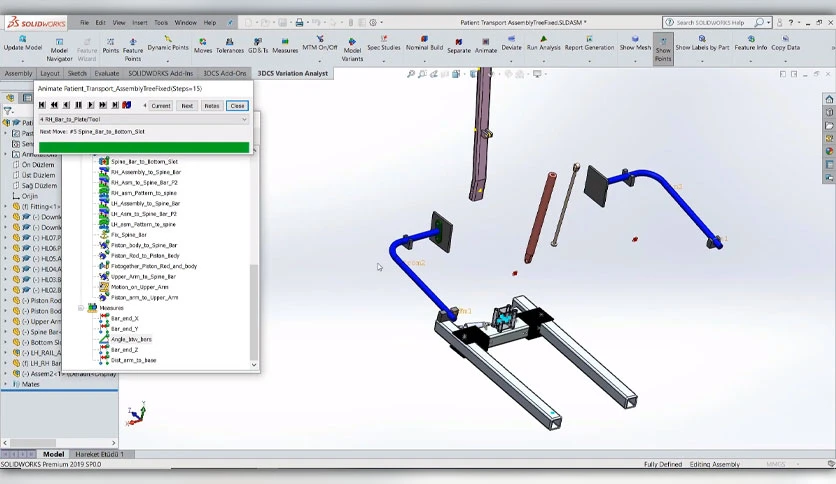This screenshot has height=484, width=836.
Task: Switch to the Hareket Etüdü 1 tab
Action: (x=99, y=454)
